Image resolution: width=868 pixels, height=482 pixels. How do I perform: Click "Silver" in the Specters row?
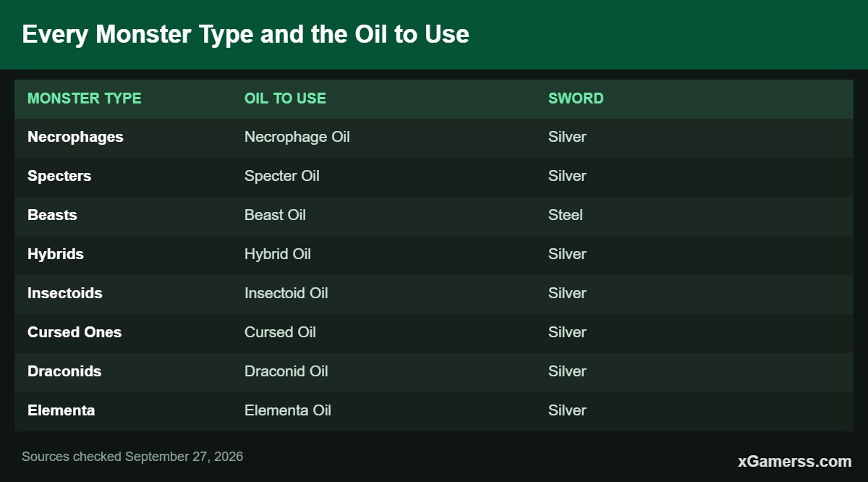click(x=567, y=176)
